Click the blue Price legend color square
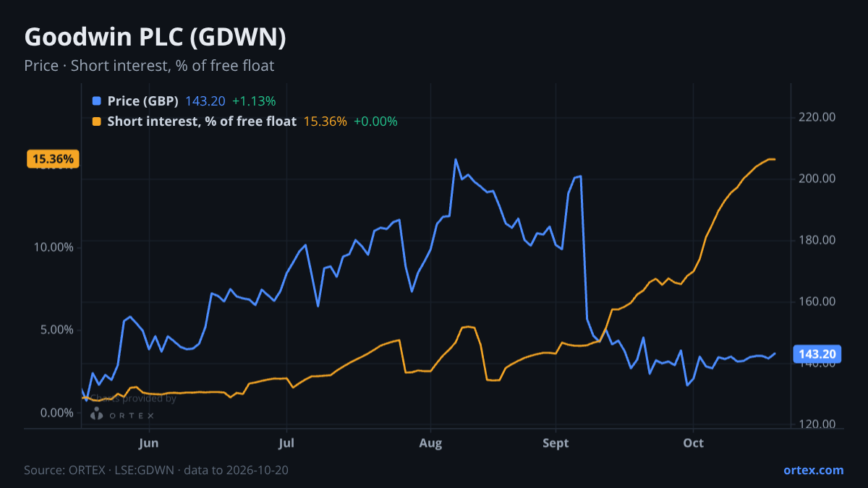 [97, 100]
